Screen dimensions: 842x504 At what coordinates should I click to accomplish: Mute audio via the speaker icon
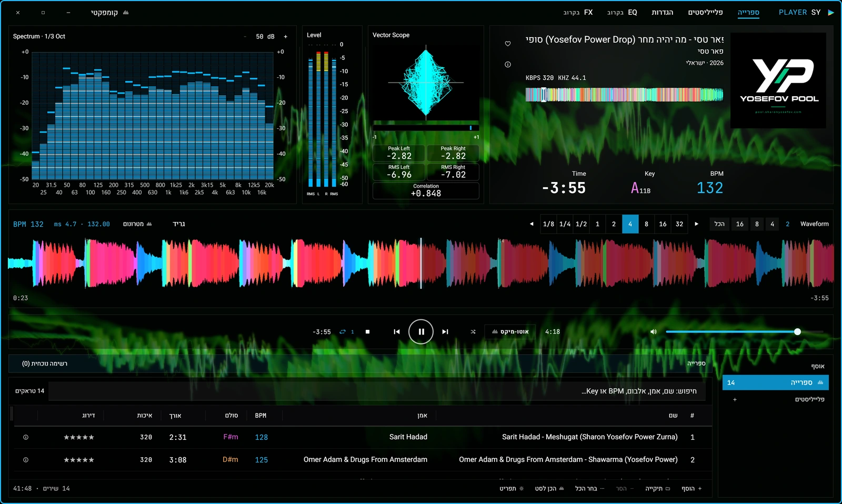click(x=654, y=331)
